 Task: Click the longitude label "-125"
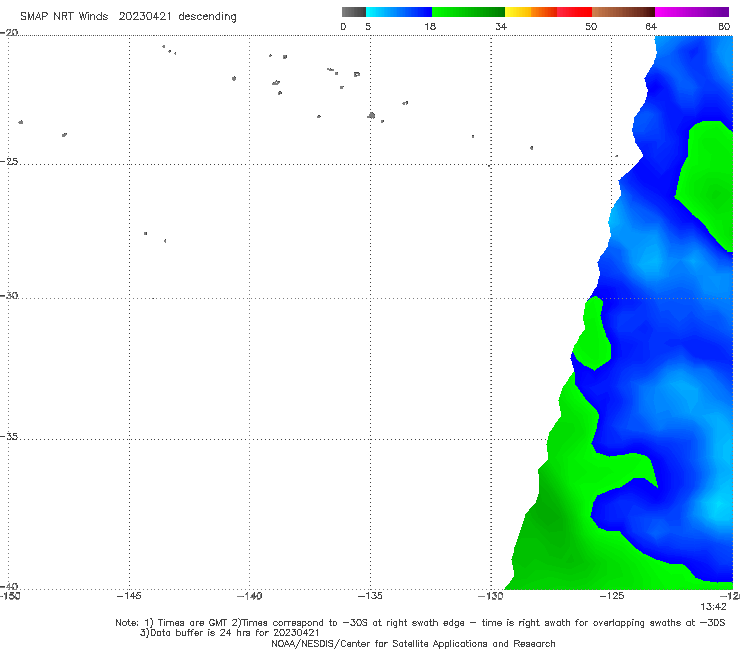(x=612, y=596)
